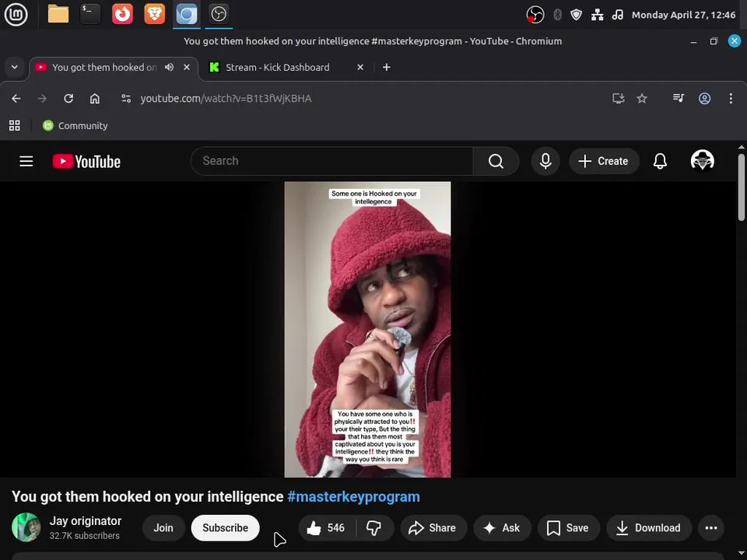Click the OBS recording tray icon

point(535,15)
